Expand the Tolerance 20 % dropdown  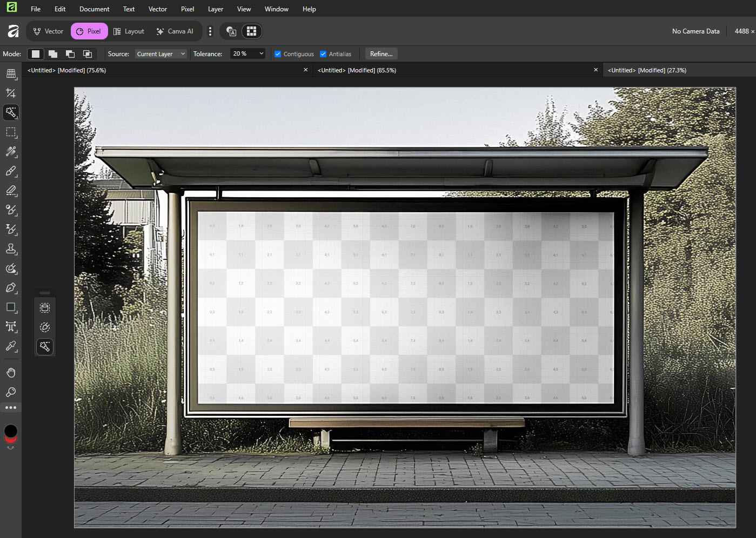[248, 54]
